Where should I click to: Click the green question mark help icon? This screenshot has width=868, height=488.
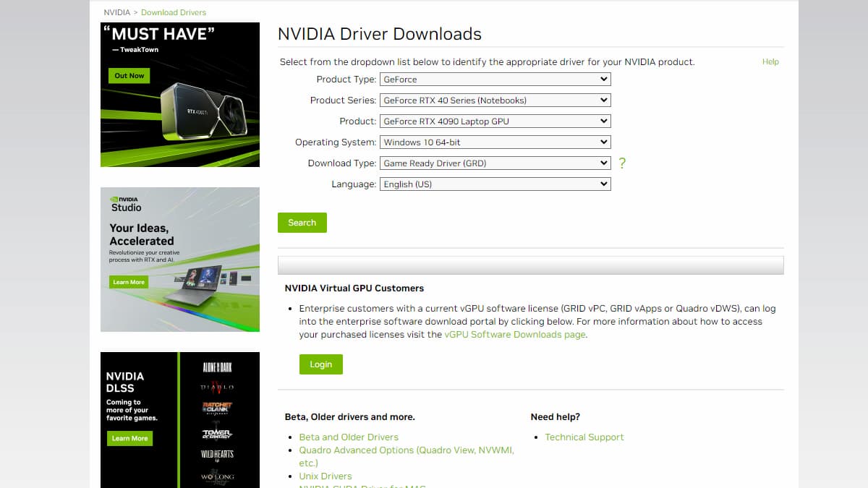pos(622,163)
